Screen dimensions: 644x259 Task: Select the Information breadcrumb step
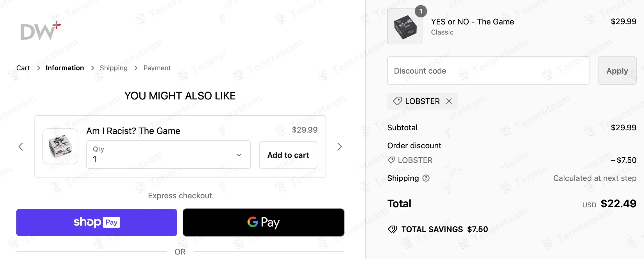[x=65, y=68]
